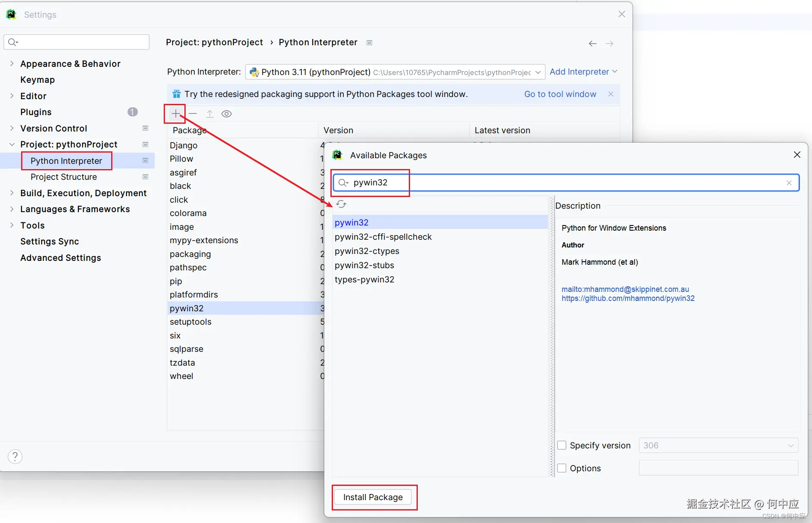Select Python Interpreter in the tree
This screenshot has width=812, height=523.
(66, 161)
